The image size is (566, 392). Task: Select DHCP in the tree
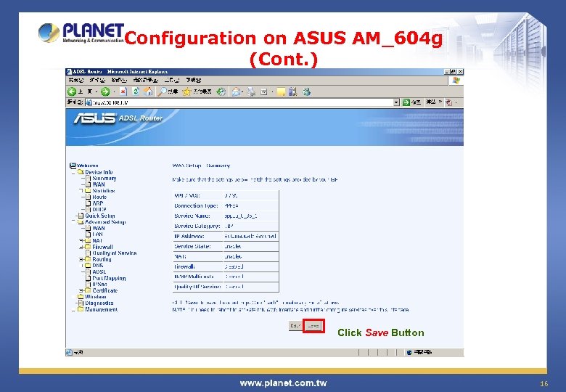[99, 209]
